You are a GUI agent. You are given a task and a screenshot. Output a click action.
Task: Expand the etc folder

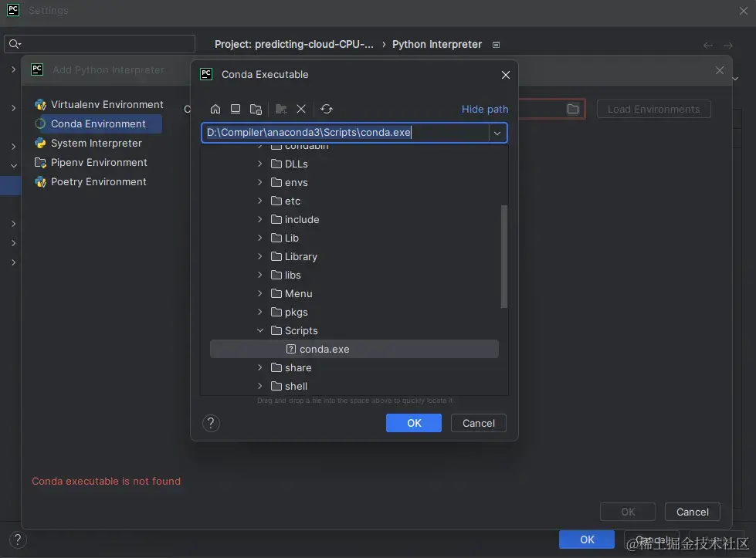pyautogui.click(x=260, y=201)
